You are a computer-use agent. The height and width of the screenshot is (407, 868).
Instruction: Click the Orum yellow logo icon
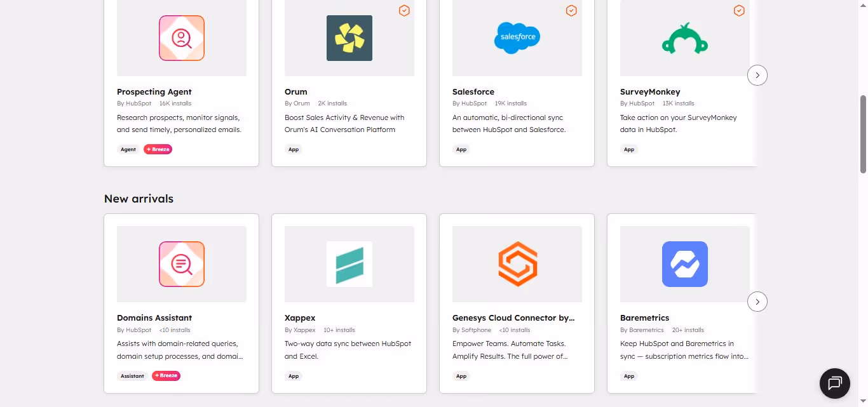coord(349,38)
